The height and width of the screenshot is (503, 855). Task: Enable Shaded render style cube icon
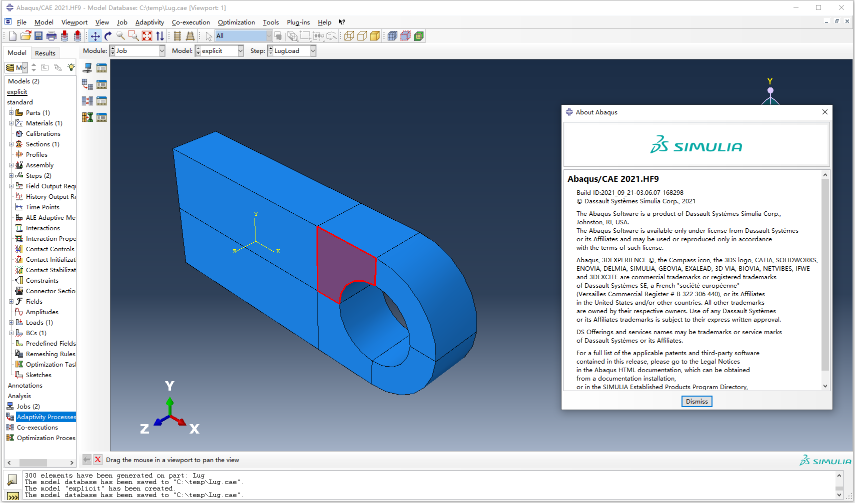pyautogui.click(x=375, y=36)
